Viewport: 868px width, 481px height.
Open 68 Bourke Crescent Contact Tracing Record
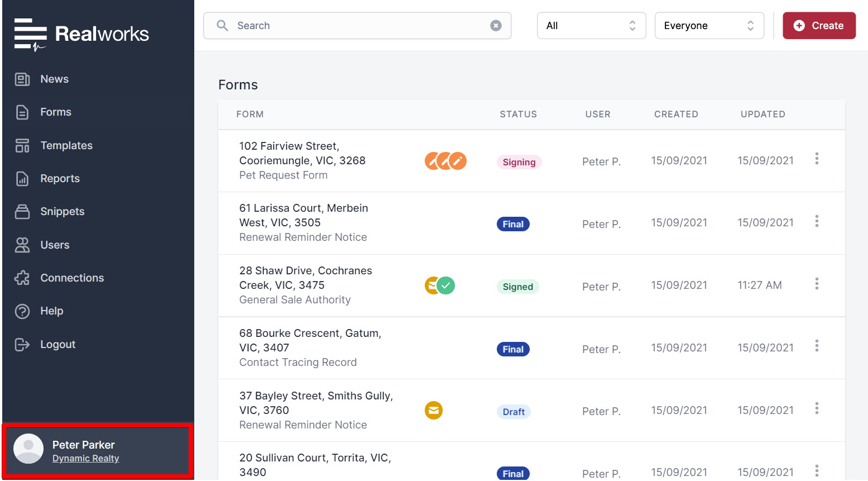click(x=310, y=348)
